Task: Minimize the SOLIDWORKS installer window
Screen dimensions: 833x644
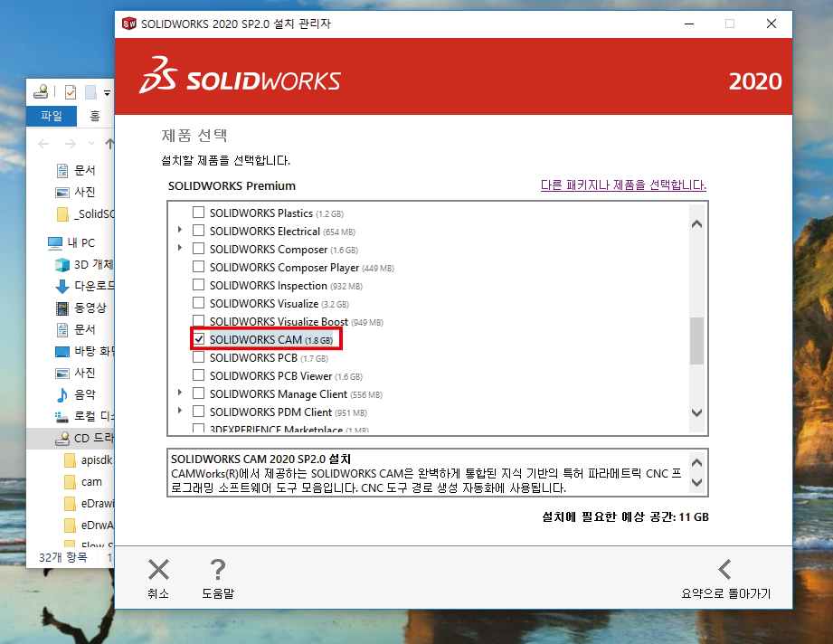Action: pos(689,24)
